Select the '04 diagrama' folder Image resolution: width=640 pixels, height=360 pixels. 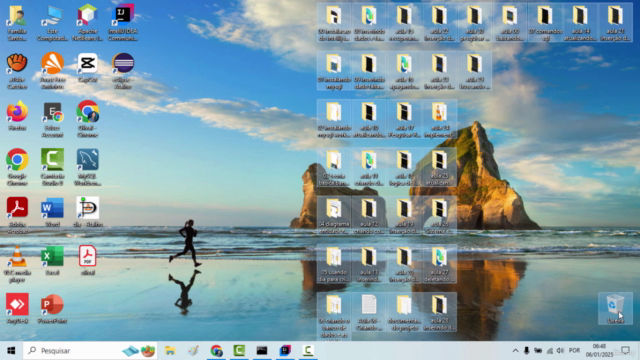pyautogui.click(x=333, y=216)
